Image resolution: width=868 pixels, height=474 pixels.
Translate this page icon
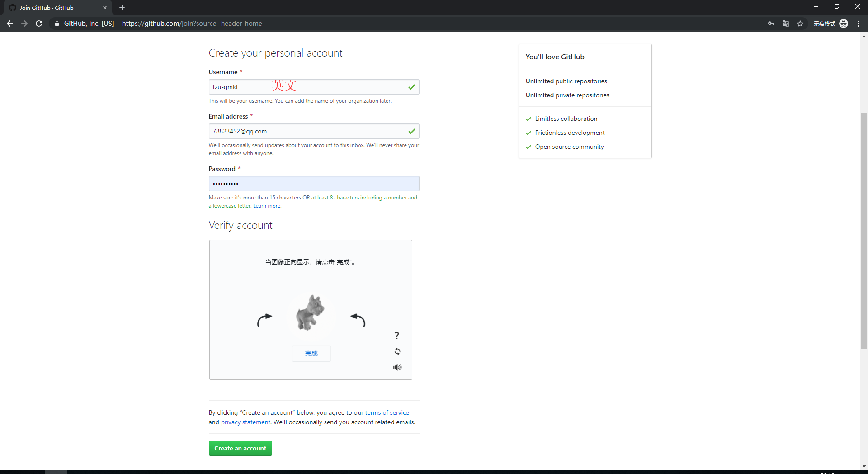(x=786, y=24)
